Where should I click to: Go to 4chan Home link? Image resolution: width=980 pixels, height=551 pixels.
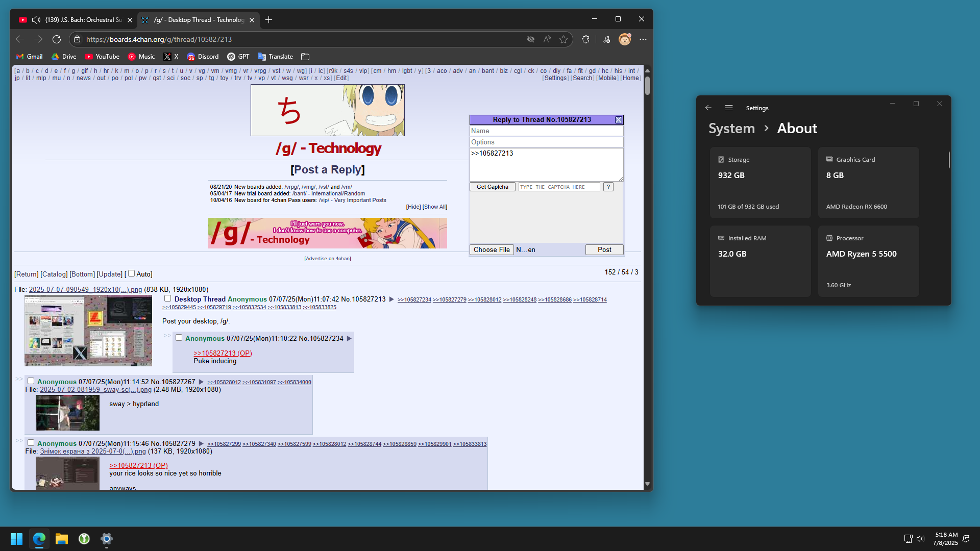pyautogui.click(x=630, y=78)
